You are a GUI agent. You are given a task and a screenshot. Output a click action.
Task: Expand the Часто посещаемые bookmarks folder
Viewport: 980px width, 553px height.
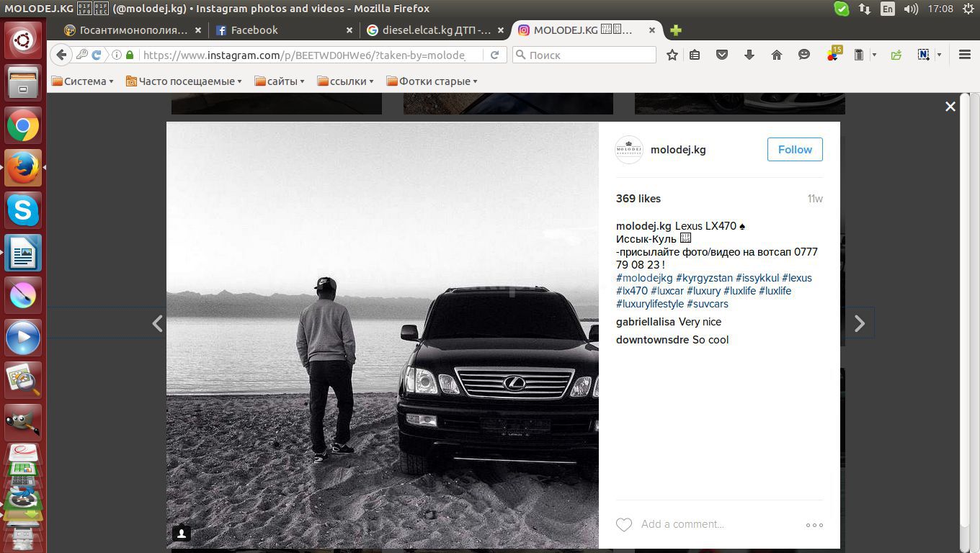coord(184,81)
